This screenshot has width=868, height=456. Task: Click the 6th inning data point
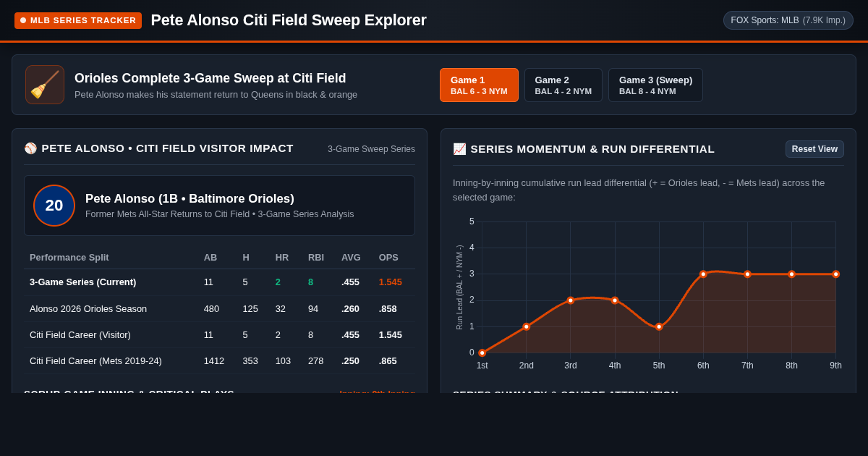pos(703,274)
